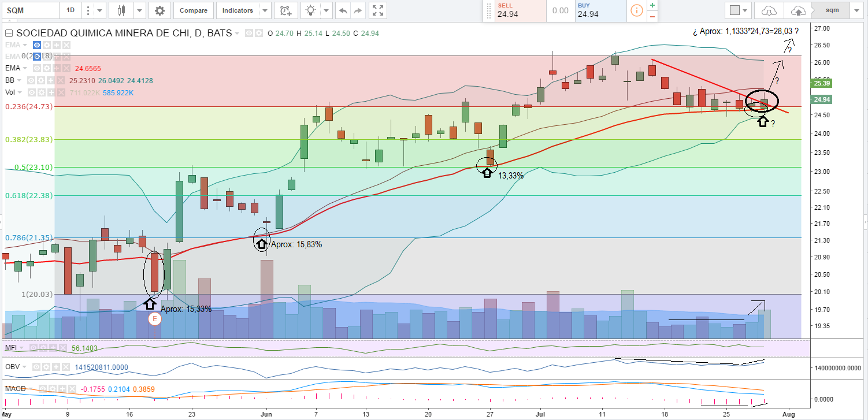
Task: Open the lightbulb ideas dropdown arrow
Action: click(327, 10)
